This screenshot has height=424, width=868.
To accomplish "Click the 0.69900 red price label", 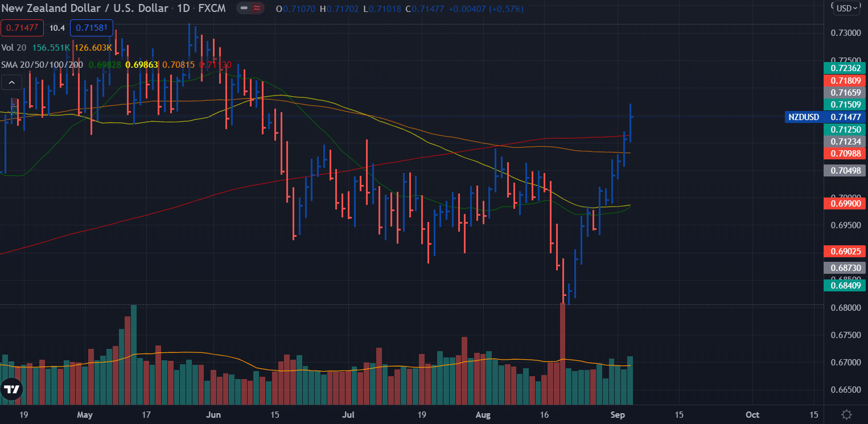I will point(845,203).
